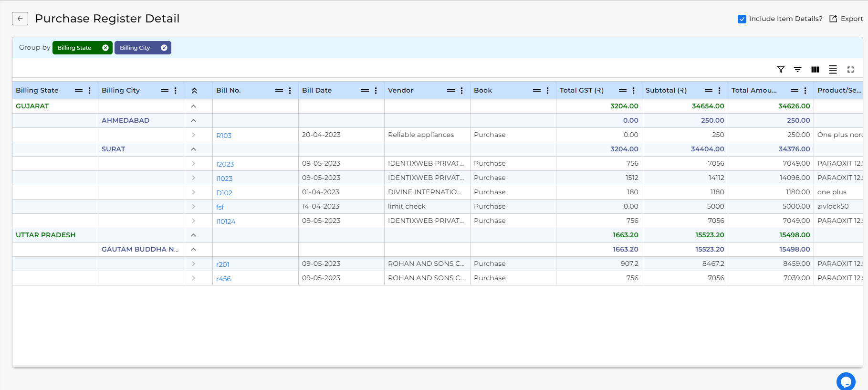This screenshot has height=390, width=868.
Task: Click Book column drag handle
Action: [537, 90]
